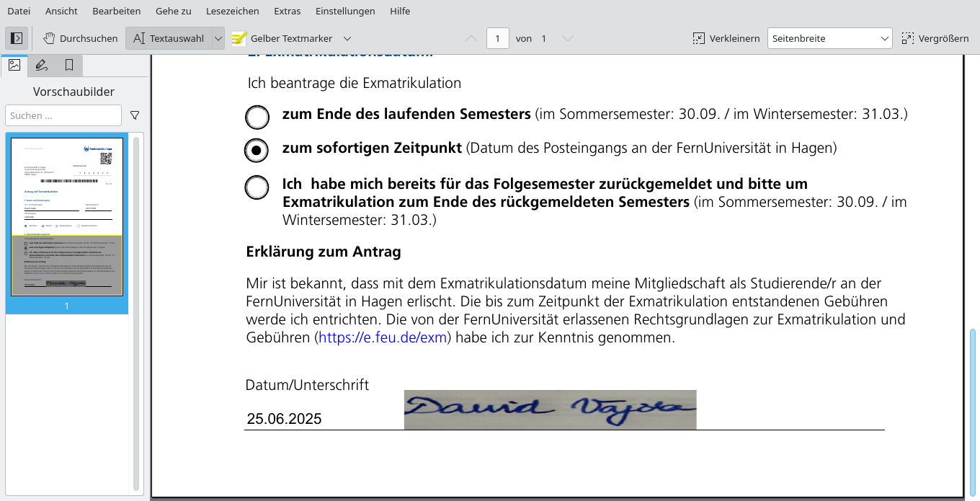Open the Einstellungen menu

pos(344,11)
